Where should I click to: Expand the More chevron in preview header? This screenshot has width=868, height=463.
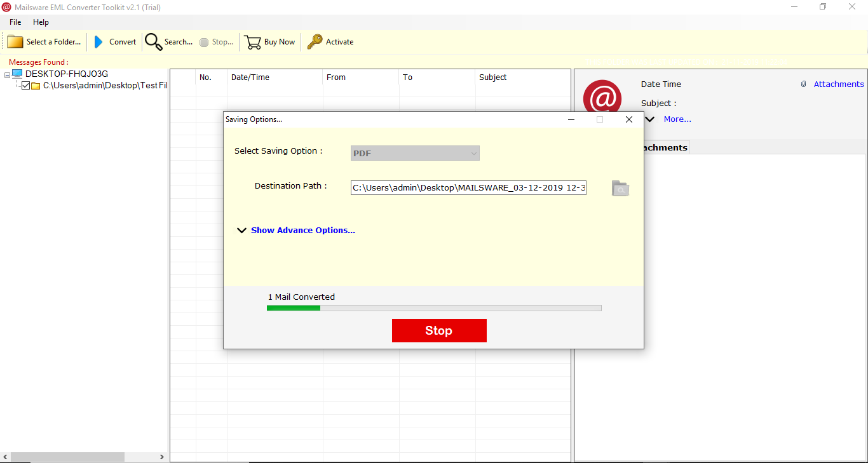649,119
